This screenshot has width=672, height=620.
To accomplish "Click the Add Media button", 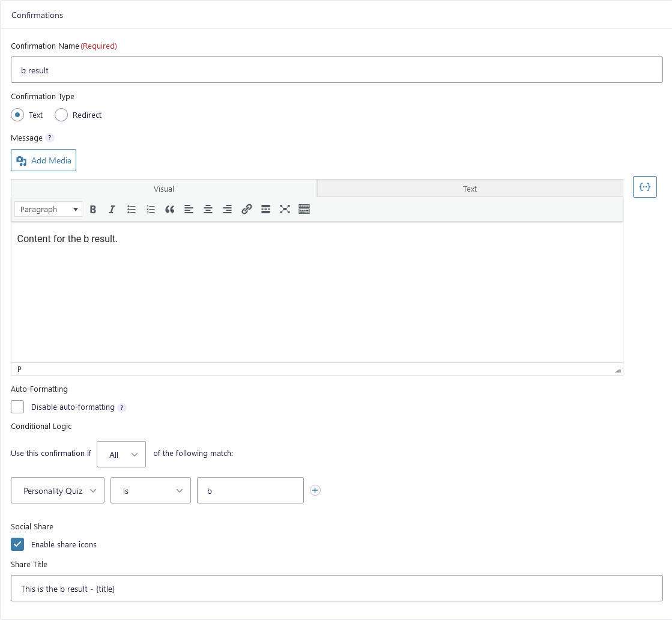I will [x=44, y=160].
